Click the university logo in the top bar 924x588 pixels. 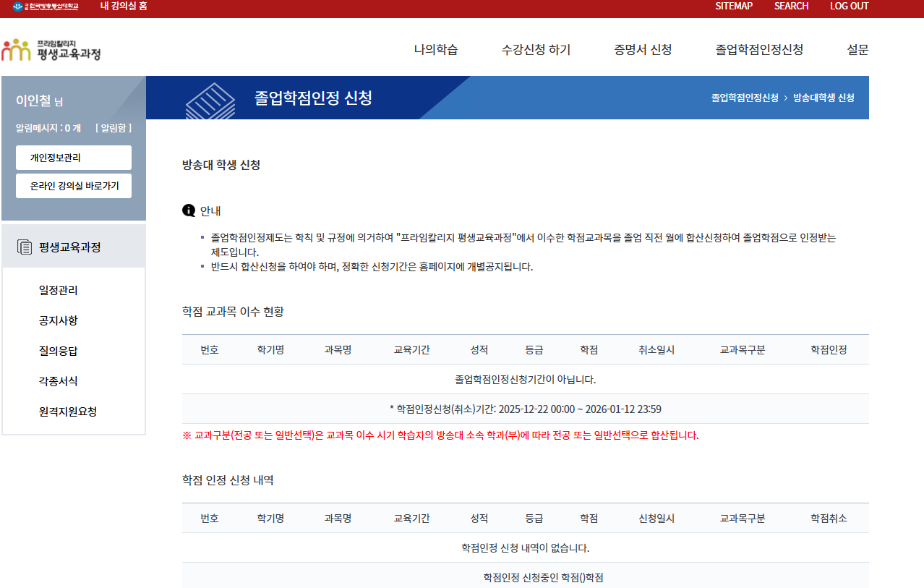click(x=46, y=7)
